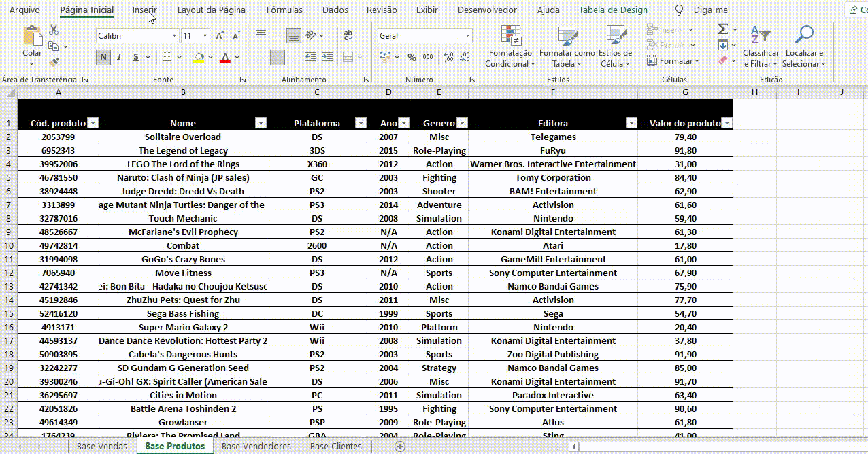Open Alinhamento group dialog launcher
This screenshot has height=454, width=868.
(x=367, y=80)
